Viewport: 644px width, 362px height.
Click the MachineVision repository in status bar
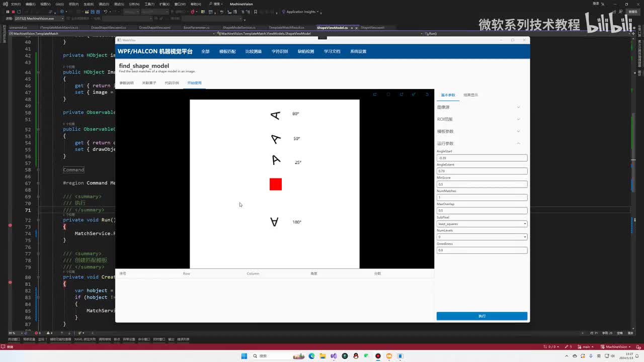click(x=616, y=346)
